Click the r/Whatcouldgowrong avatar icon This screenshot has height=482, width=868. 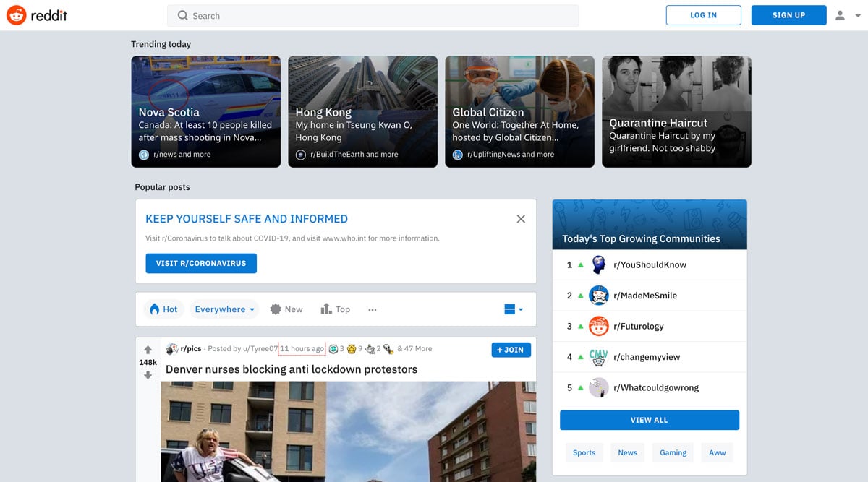(x=599, y=388)
